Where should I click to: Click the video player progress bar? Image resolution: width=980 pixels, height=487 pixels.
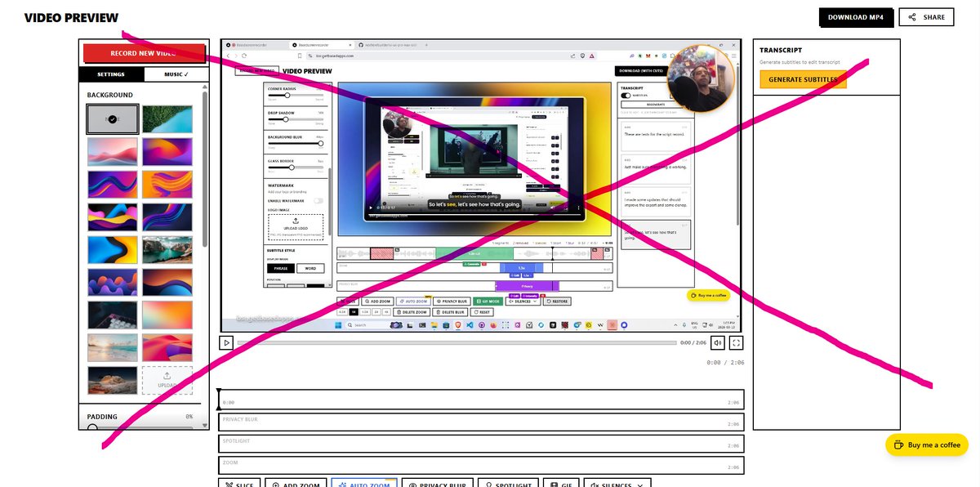[x=457, y=343]
